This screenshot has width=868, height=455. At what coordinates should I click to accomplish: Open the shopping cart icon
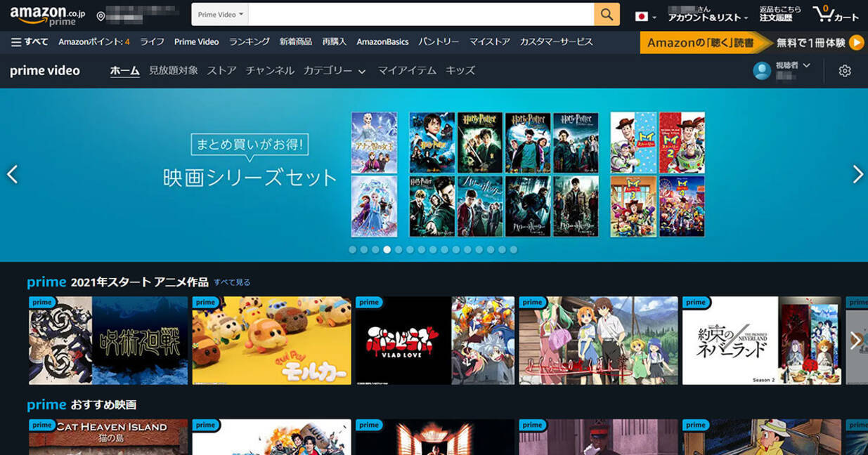tap(835, 14)
